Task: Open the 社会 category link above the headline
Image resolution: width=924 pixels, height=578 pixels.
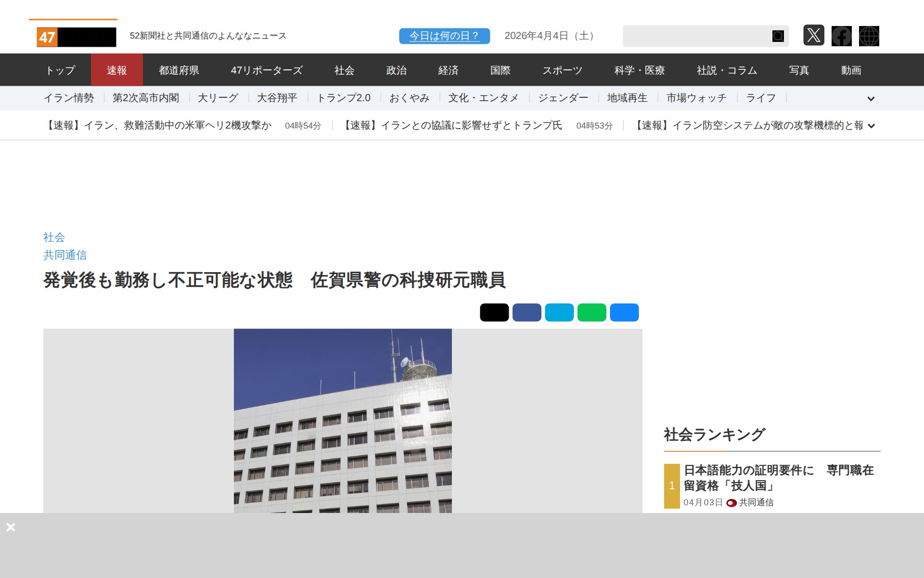Action: point(54,237)
